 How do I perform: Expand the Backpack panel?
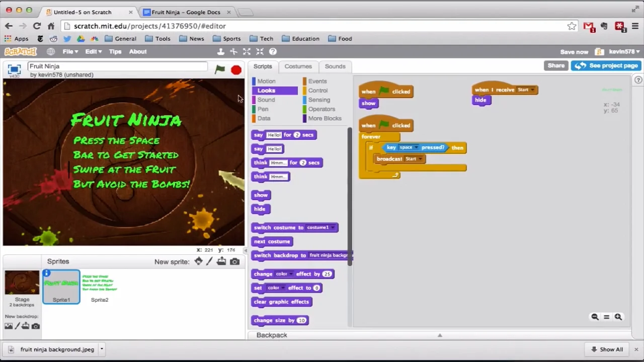[x=439, y=335]
